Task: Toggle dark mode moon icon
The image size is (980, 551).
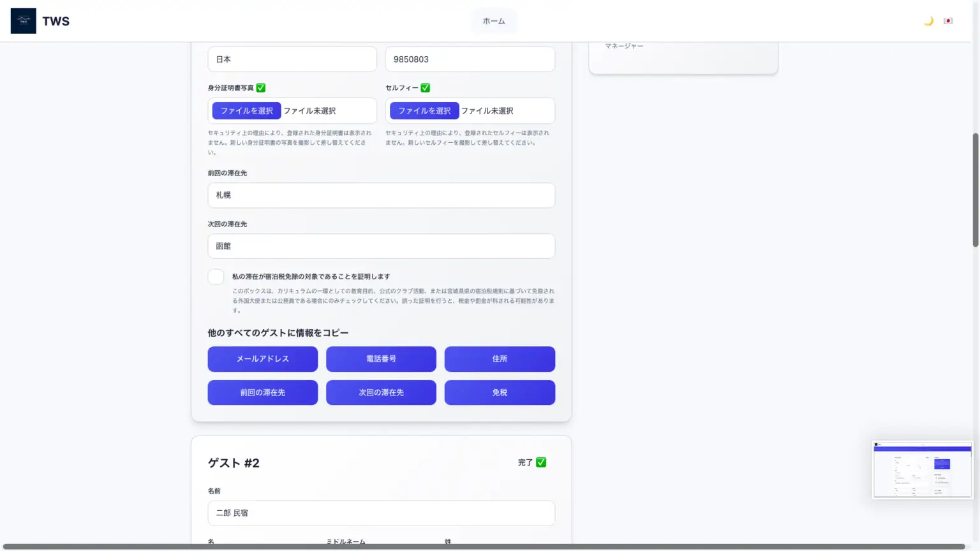Action: (x=928, y=21)
